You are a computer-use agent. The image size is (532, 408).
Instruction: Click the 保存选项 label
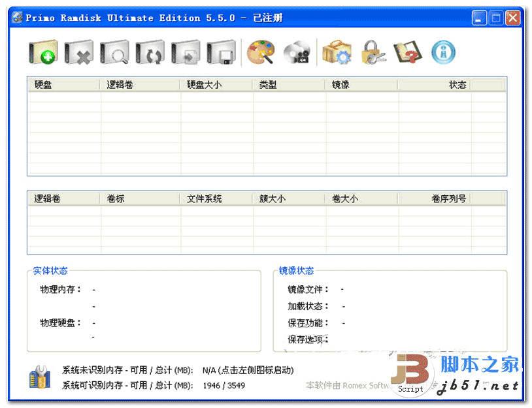(308, 339)
